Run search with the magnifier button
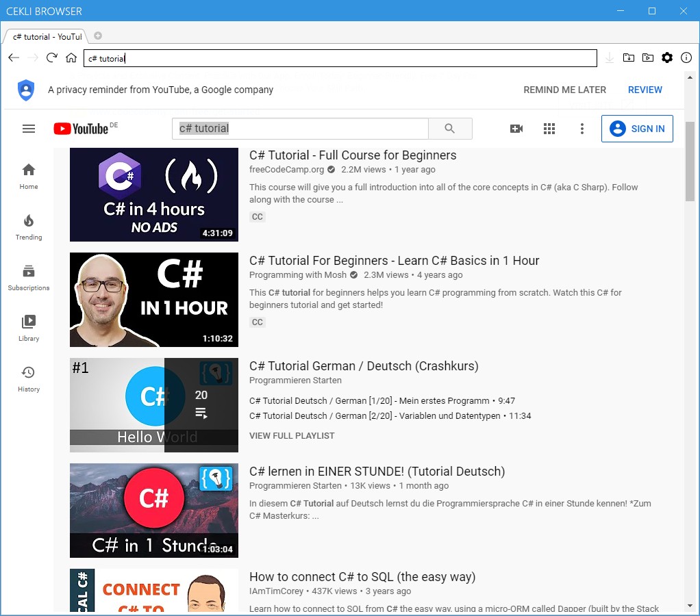 pos(450,129)
